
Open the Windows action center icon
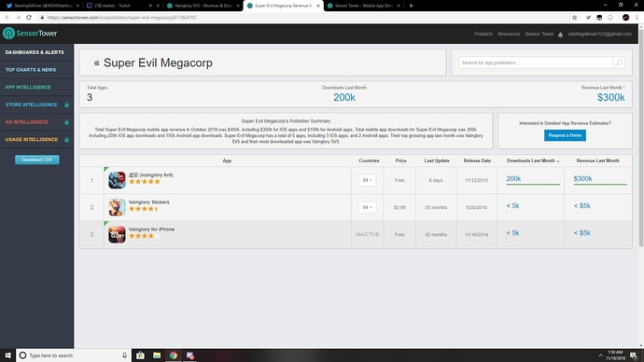click(x=634, y=355)
